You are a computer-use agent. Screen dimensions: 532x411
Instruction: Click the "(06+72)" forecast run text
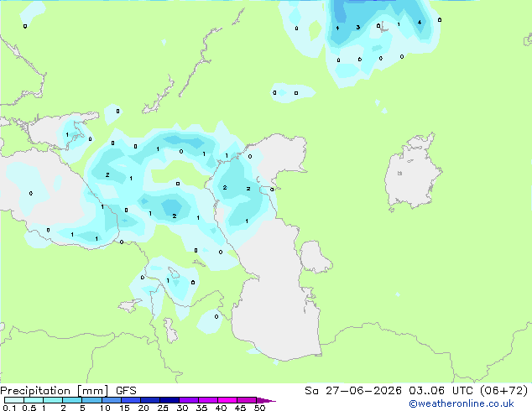(x=503, y=391)
